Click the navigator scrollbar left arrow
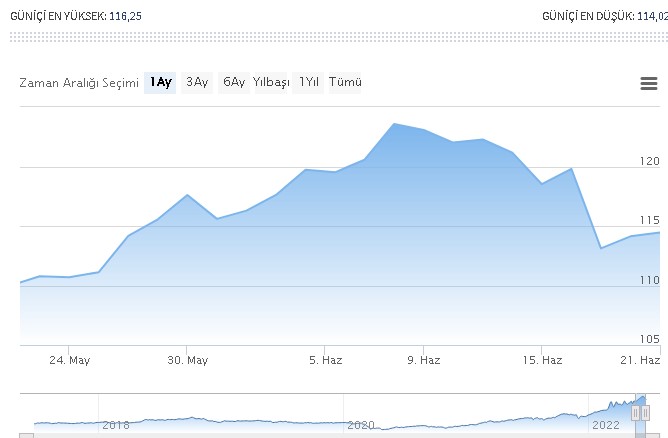Viewport: 668px width, 438px height. [x=26, y=435]
